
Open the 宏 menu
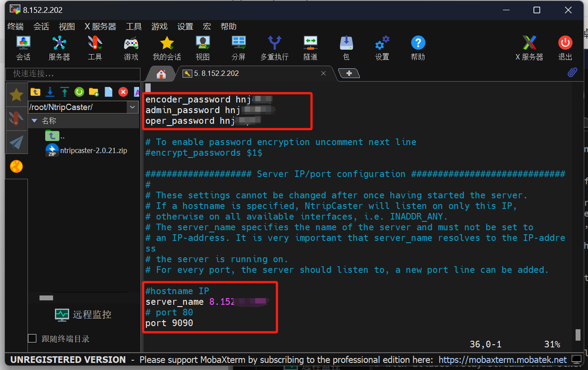(x=207, y=27)
